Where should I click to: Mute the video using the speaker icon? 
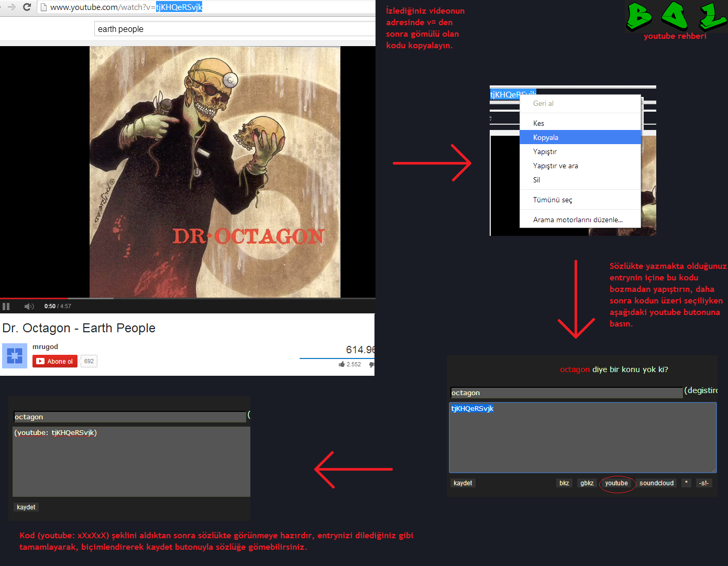point(29,307)
